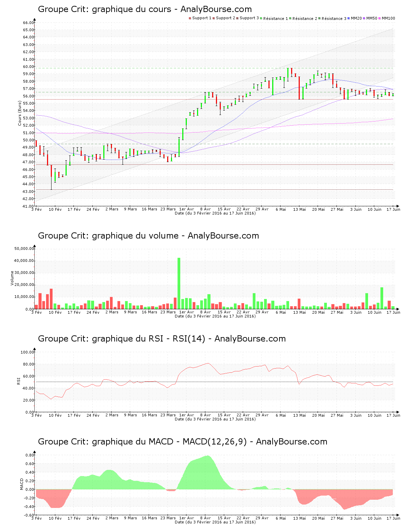Click the 'Cours (Euro)' axis label

pos(20,113)
